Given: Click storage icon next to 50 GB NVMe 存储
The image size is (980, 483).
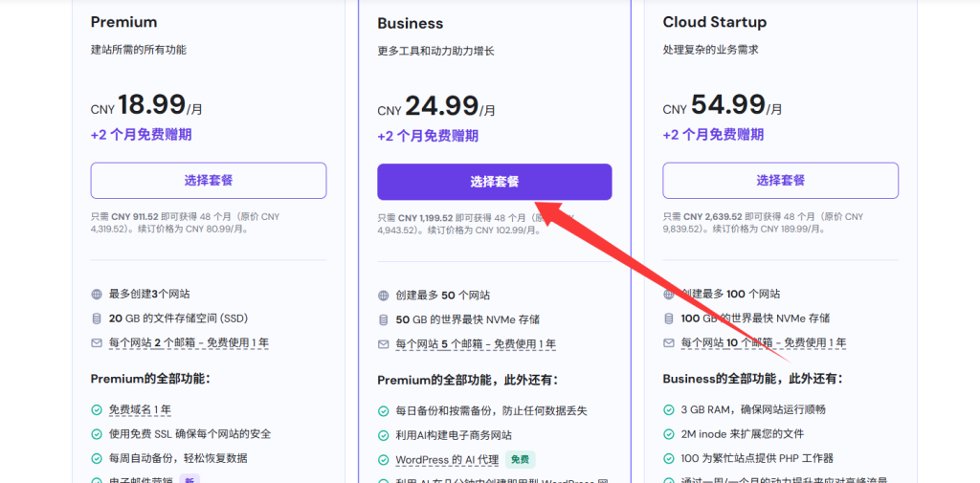Looking at the screenshot, I should coord(384,319).
